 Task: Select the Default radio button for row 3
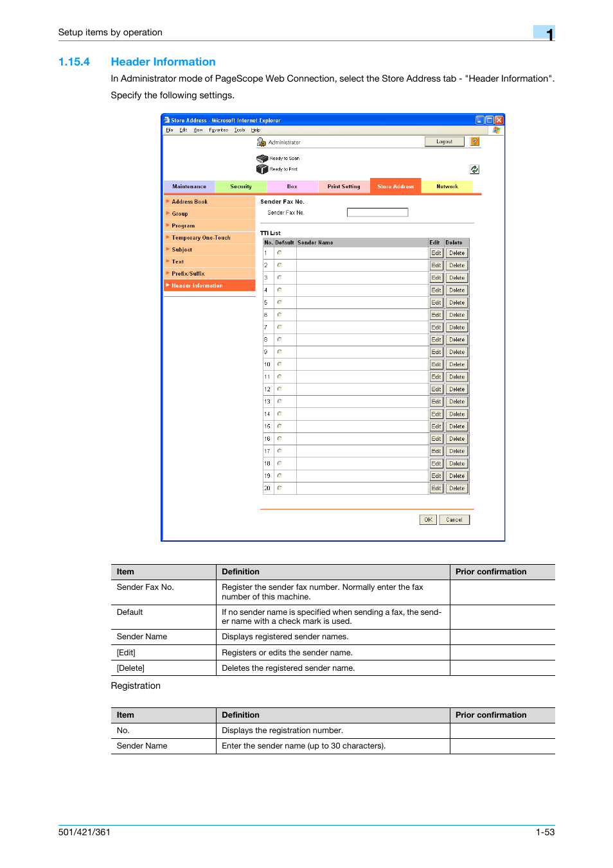(x=280, y=278)
